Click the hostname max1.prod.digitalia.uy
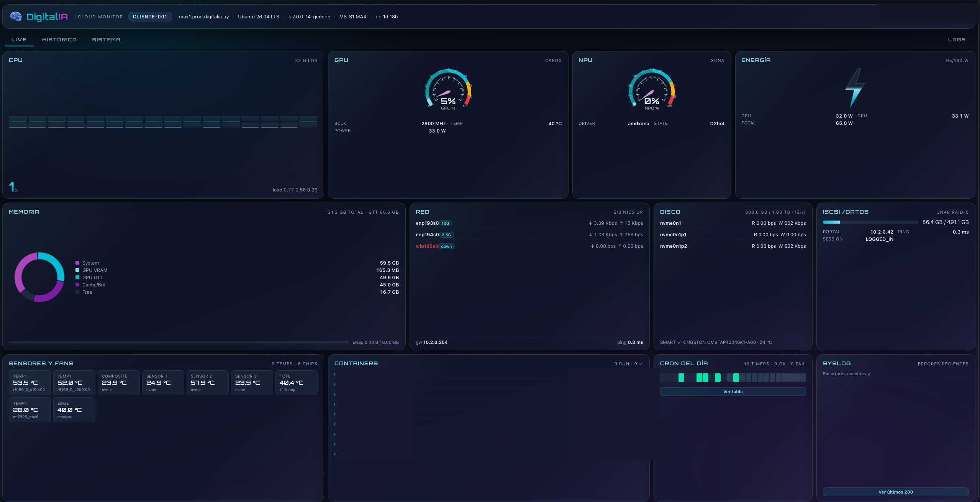This screenshot has width=980, height=502. pos(204,16)
